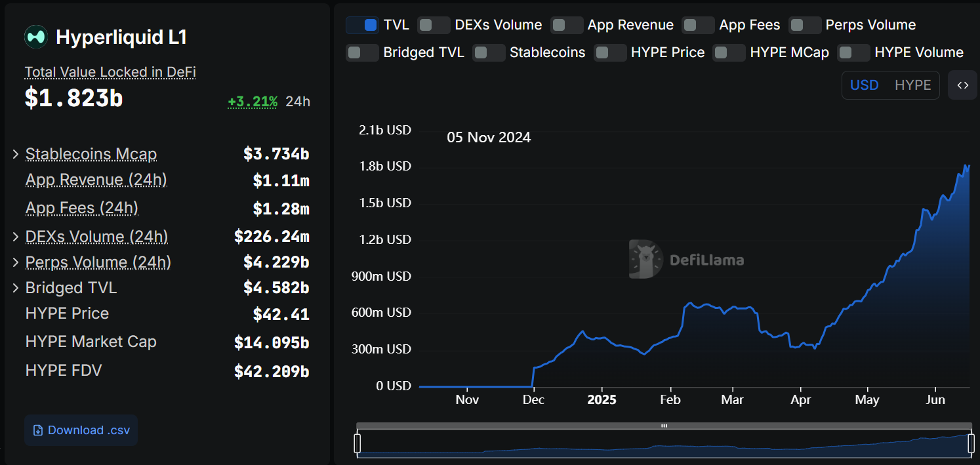This screenshot has height=465, width=980.
Task: Toggle the TVL chart switch
Action: [362, 25]
